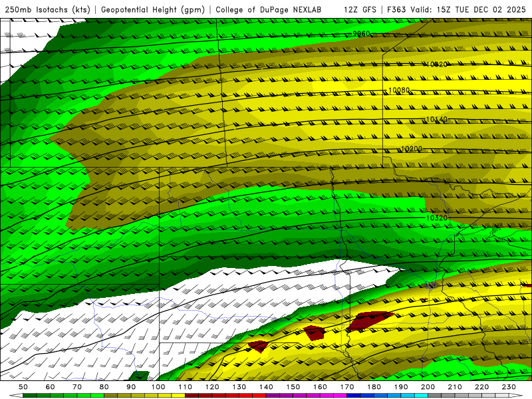The height and width of the screenshot is (399, 532).
Task: Pick the dark blue swatch just after 170
Action: [354, 396]
